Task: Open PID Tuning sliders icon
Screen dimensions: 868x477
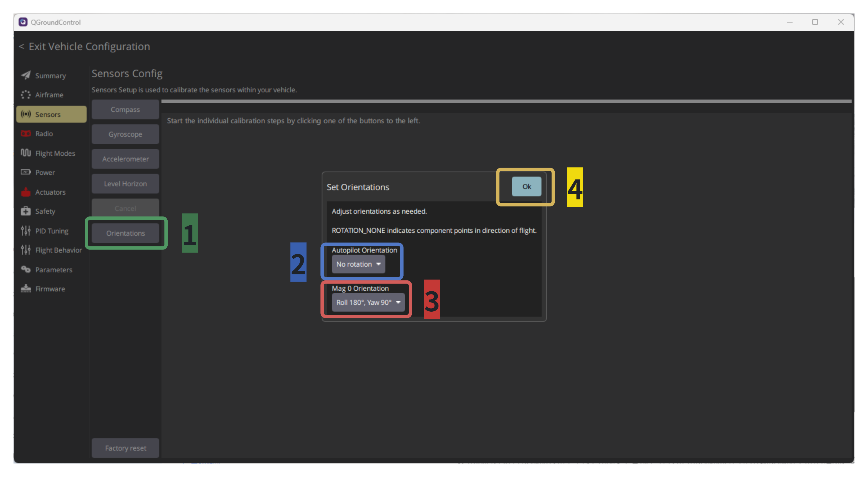Action: point(26,231)
